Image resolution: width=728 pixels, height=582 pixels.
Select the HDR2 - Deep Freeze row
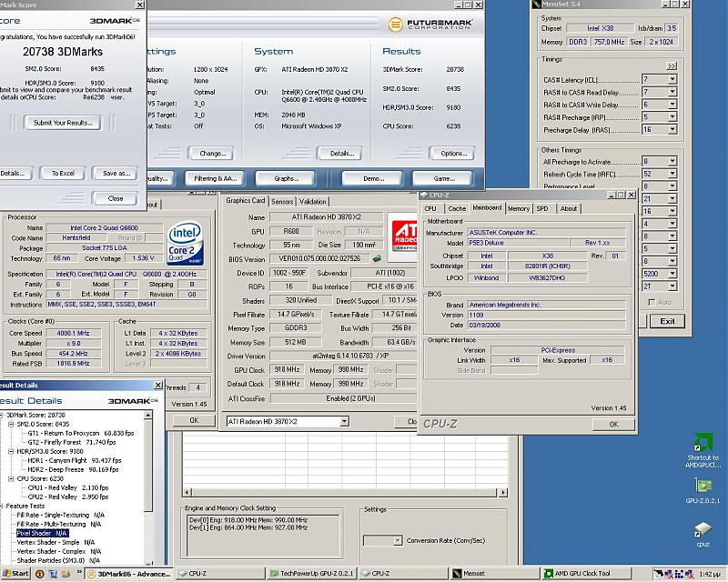click(x=73, y=469)
